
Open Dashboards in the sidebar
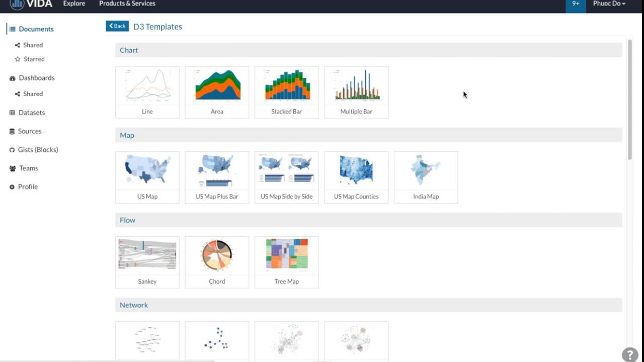37,78
